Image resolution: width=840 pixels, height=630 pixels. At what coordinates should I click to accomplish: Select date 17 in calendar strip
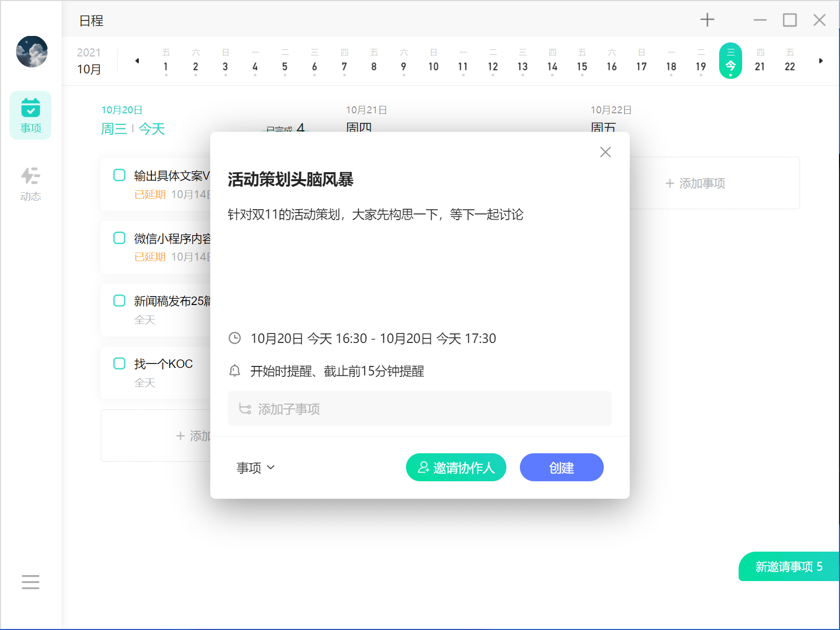pos(641,60)
